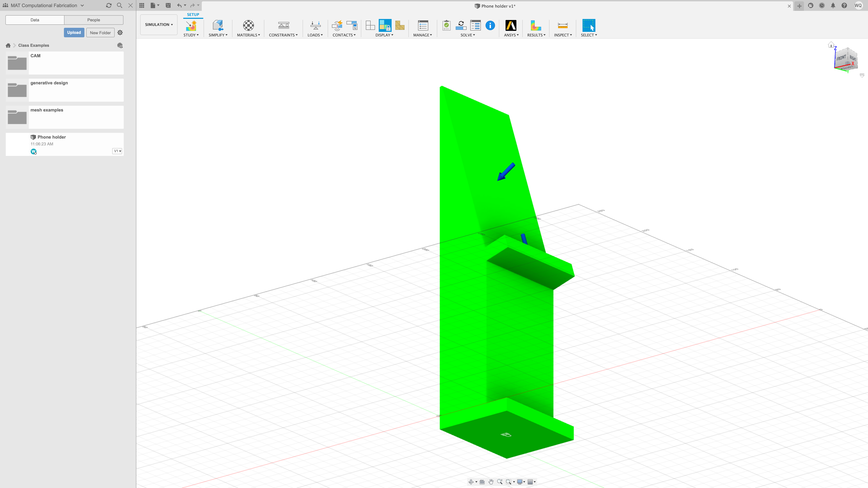Screen dimensions: 868x488
Task: Click the ANSYS logo icon
Action: point(511,26)
